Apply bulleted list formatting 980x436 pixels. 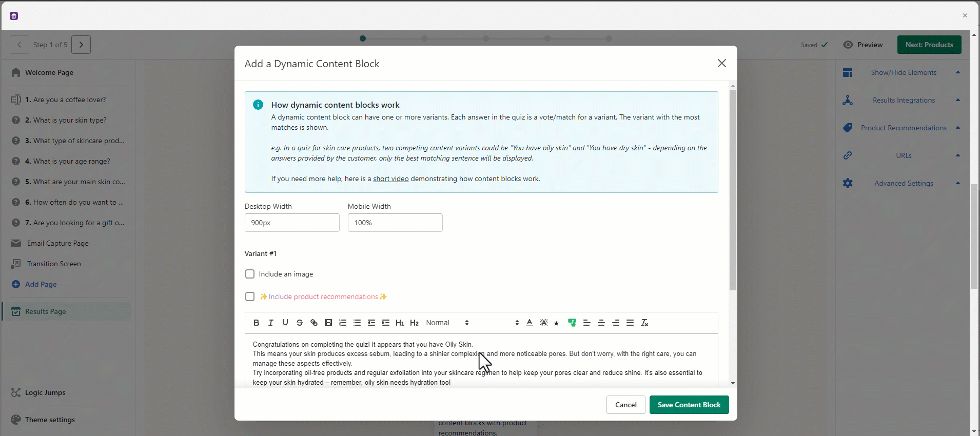coord(357,323)
